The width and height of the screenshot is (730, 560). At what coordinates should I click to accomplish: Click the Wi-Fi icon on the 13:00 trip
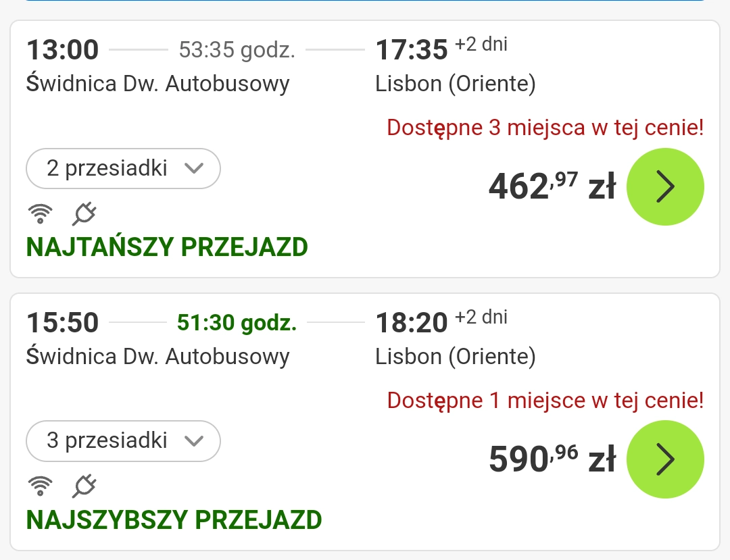[x=41, y=213]
